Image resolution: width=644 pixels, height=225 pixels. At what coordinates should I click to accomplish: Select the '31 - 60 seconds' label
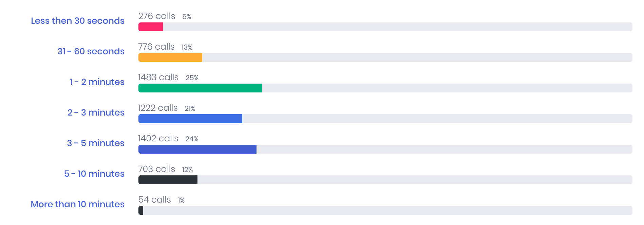click(91, 51)
